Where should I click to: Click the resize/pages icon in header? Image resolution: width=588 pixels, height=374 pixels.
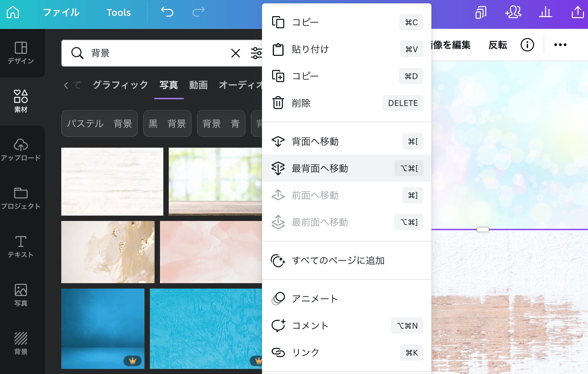[481, 12]
